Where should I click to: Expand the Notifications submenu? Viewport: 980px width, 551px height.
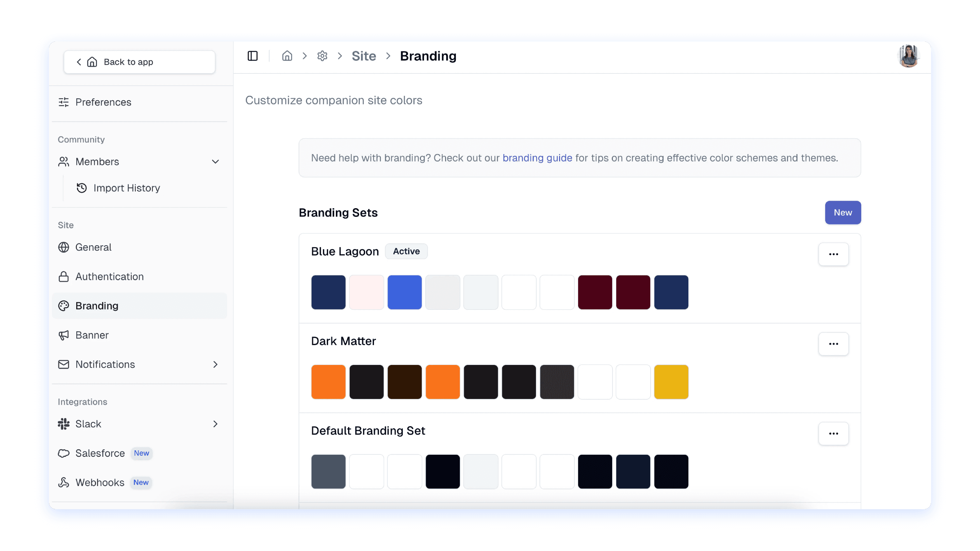[x=215, y=364]
